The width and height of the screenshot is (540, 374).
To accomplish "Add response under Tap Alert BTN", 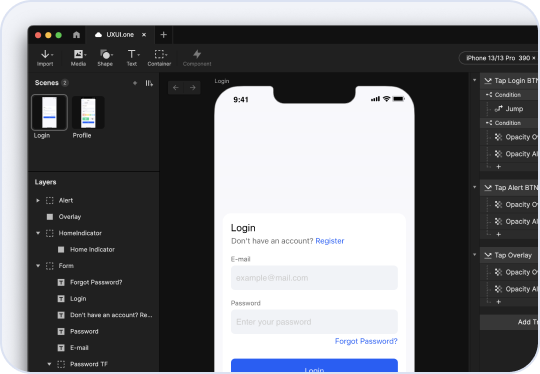I will click(x=498, y=234).
